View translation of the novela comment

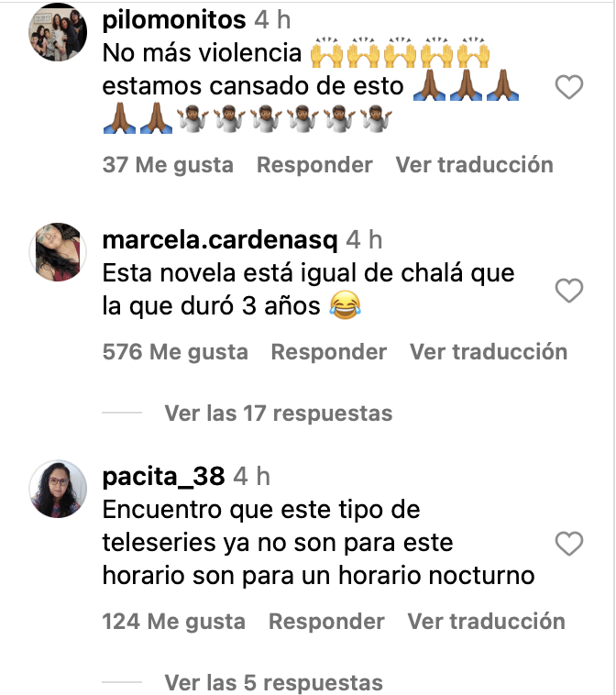489,352
